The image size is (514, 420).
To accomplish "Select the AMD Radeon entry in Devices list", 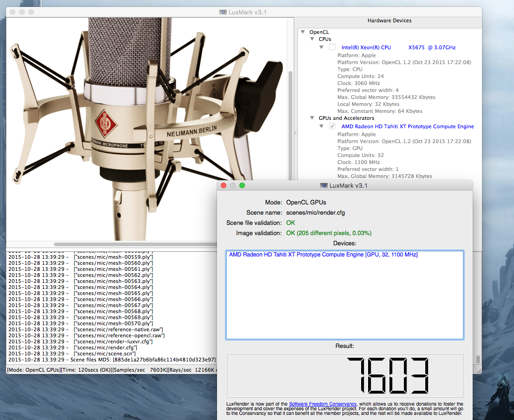I will [x=323, y=255].
